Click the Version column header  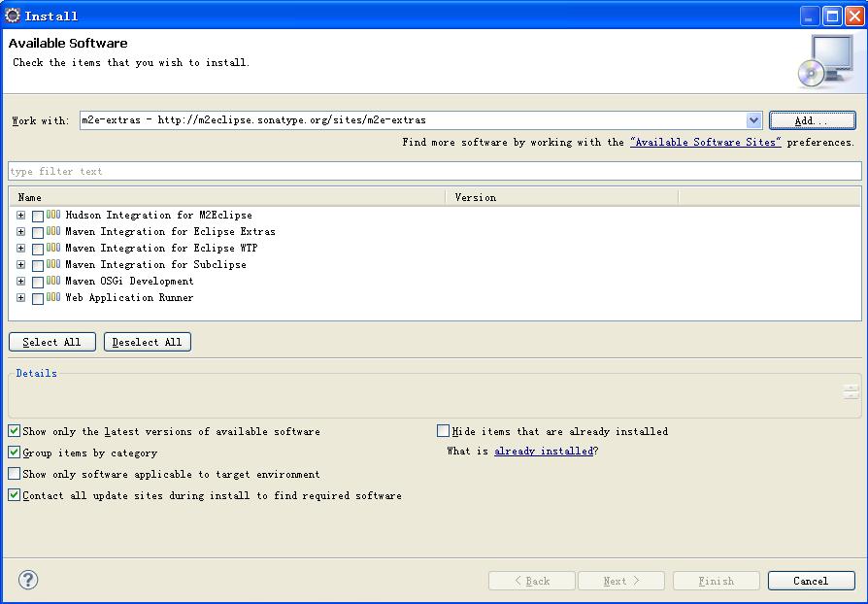click(x=562, y=198)
